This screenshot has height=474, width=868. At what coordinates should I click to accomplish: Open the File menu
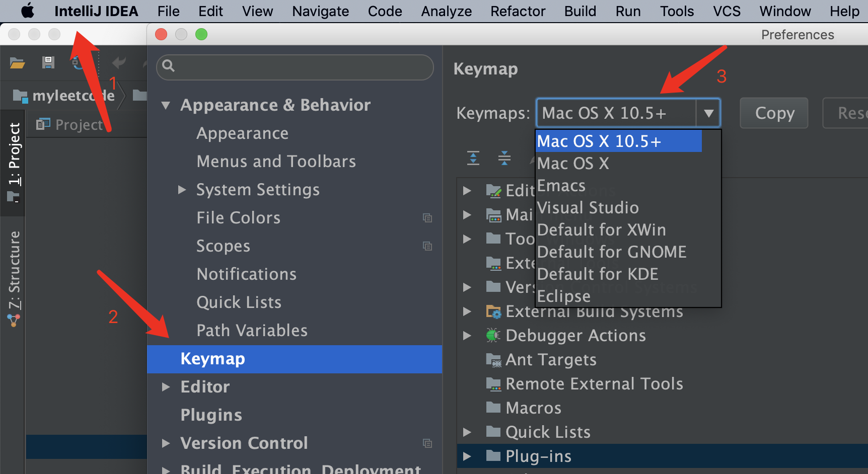click(168, 11)
